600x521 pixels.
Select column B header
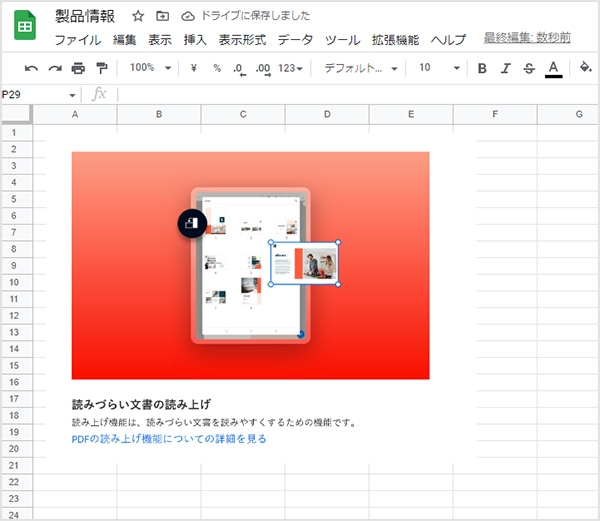click(x=159, y=114)
